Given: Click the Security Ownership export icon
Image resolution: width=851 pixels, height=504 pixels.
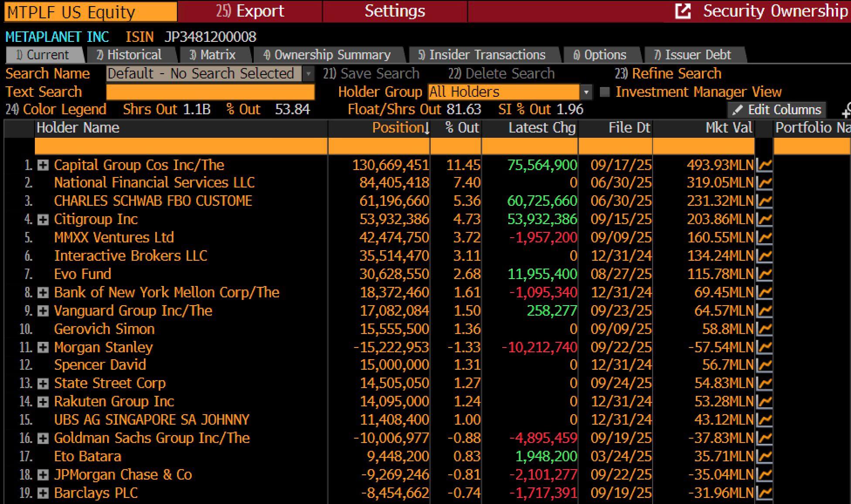Looking at the screenshot, I should coord(684,10).
